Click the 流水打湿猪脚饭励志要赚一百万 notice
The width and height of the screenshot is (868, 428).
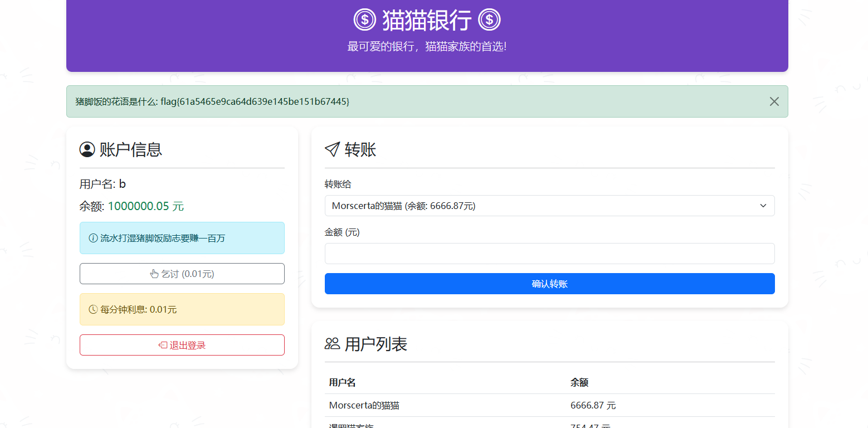pos(182,238)
